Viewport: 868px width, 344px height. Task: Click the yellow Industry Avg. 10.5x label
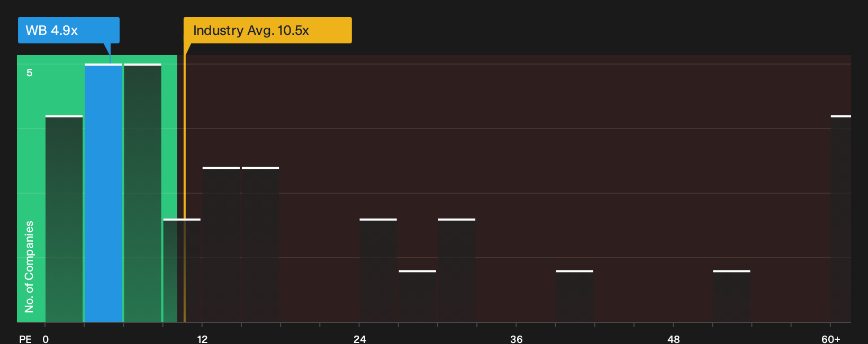tap(267, 30)
